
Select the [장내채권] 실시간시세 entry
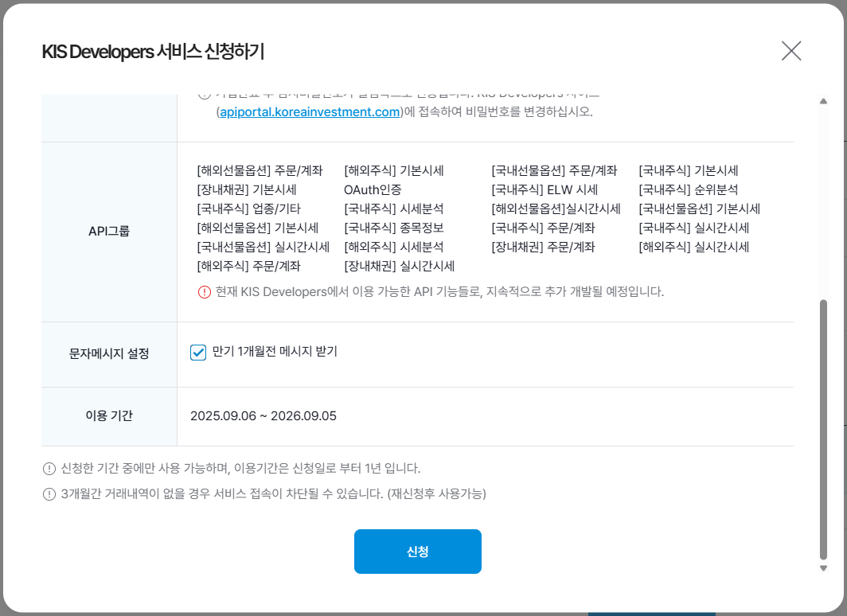(x=399, y=266)
